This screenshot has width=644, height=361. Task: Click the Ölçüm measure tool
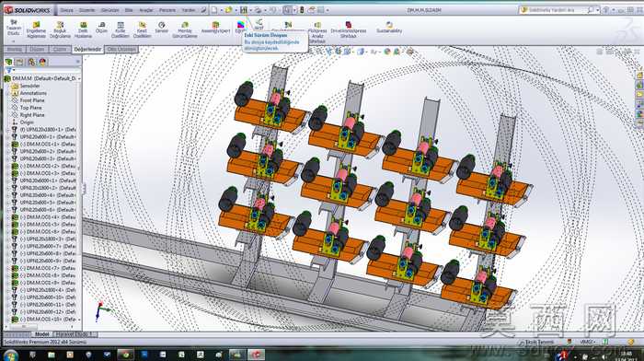pyautogui.click(x=101, y=28)
